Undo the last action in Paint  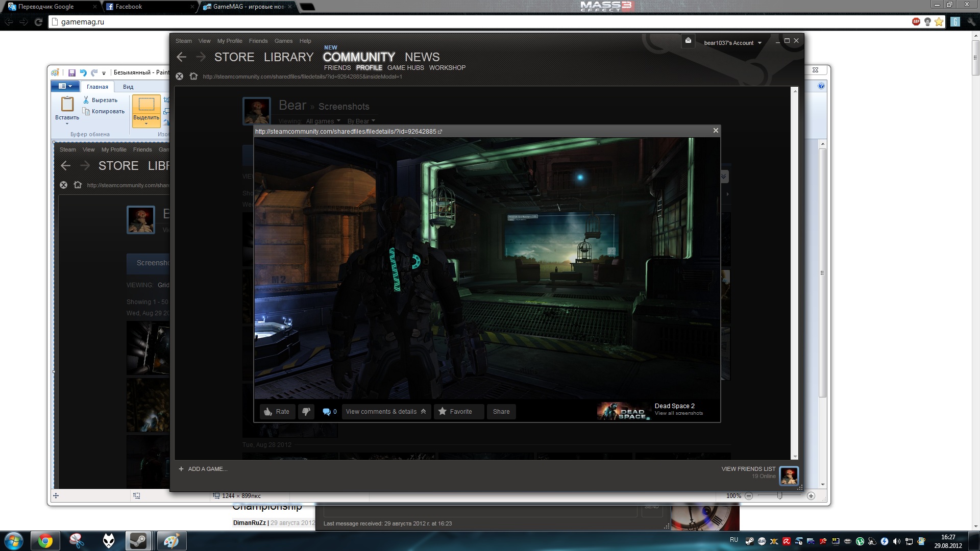click(x=83, y=73)
